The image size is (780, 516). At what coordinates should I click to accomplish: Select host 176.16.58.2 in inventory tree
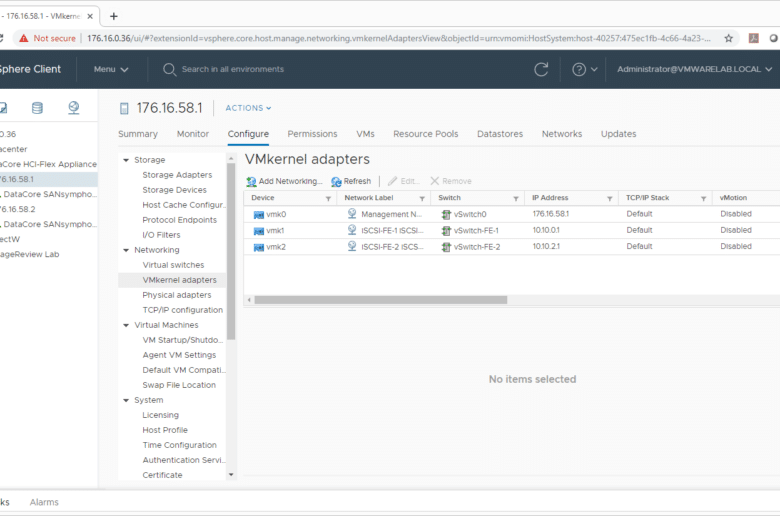click(18, 209)
